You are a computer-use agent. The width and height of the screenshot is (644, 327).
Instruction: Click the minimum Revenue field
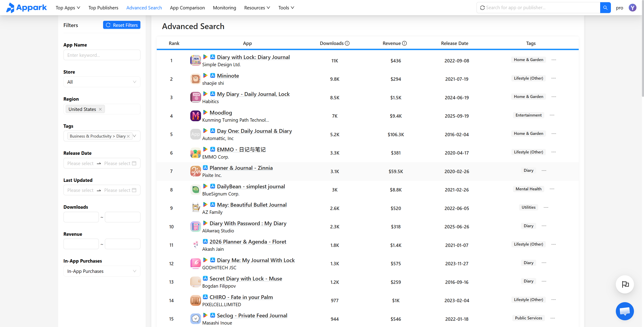[x=81, y=244]
